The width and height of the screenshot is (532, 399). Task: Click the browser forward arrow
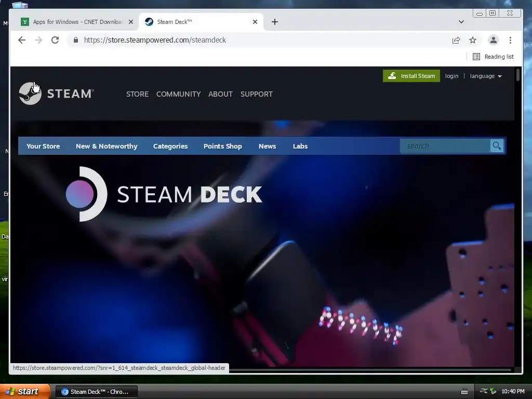(x=38, y=40)
